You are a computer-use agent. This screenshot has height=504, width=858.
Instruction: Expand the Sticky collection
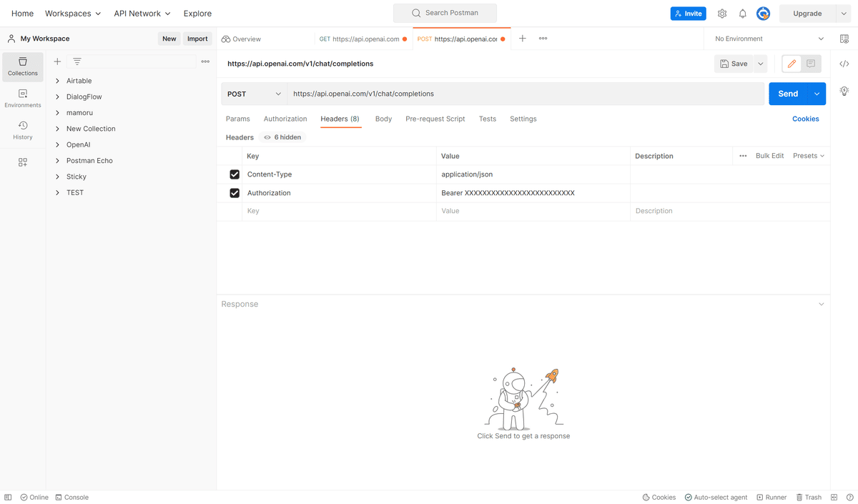coord(57,177)
